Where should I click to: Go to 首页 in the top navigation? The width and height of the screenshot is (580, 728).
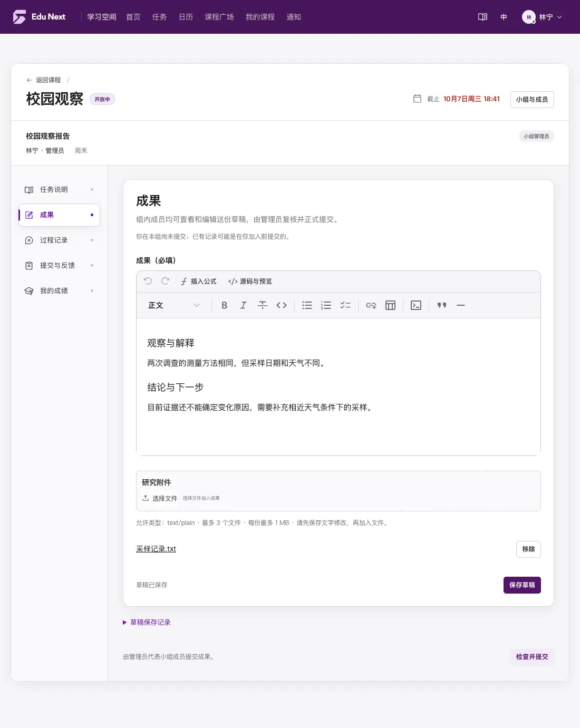pyautogui.click(x=133, y=17)
